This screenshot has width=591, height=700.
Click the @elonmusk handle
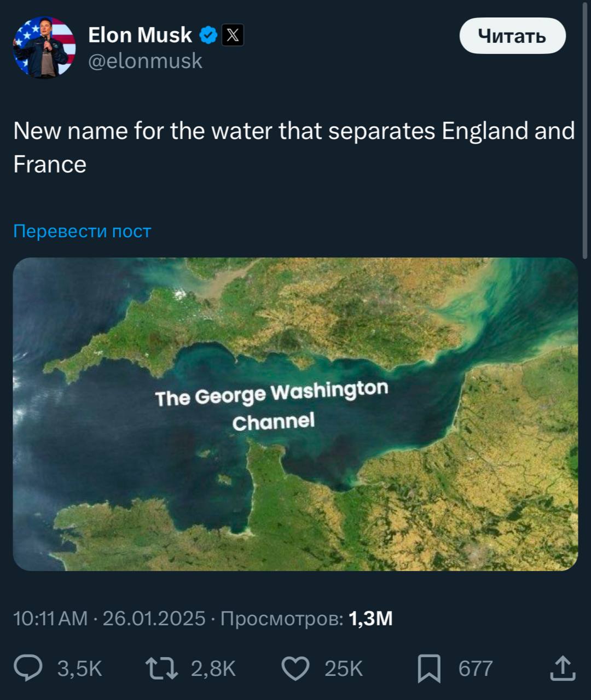coord(146,61)
